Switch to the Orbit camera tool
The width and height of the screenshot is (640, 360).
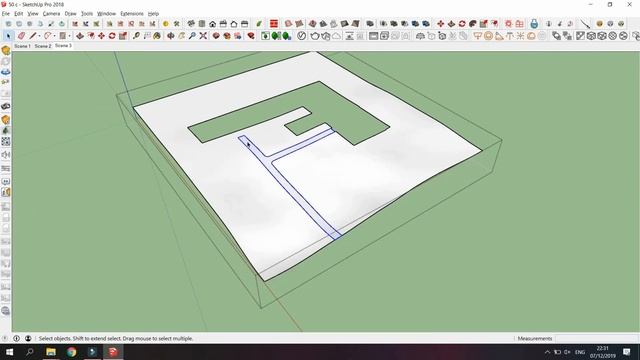[171, 36]
